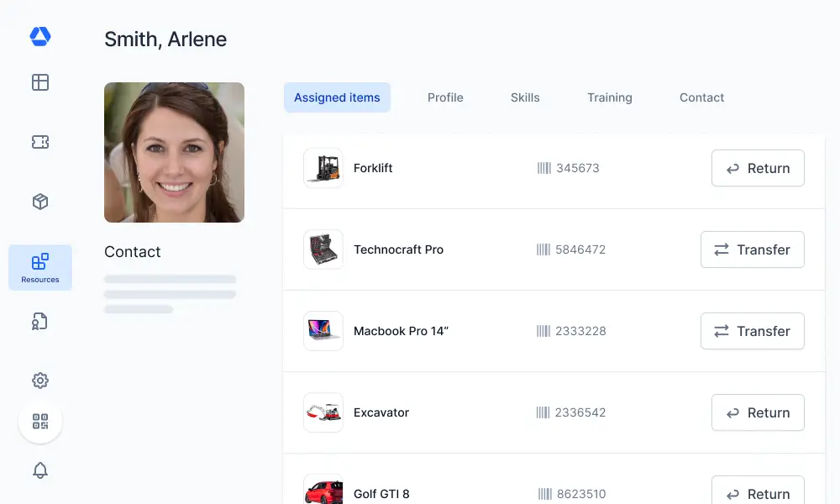Select the ticket icon in the sidebar
The height and width of the screenshot is (504, 840).
(39, 141)
